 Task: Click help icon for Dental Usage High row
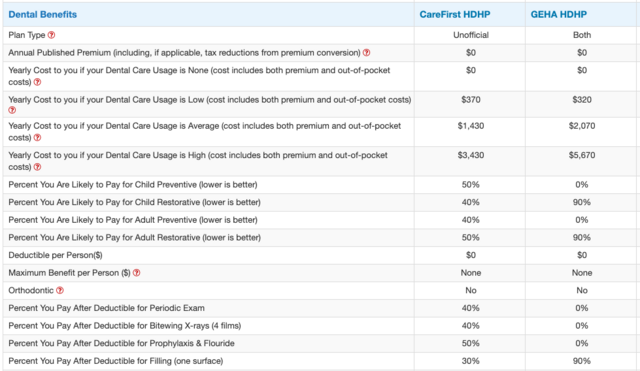point(37,167)
